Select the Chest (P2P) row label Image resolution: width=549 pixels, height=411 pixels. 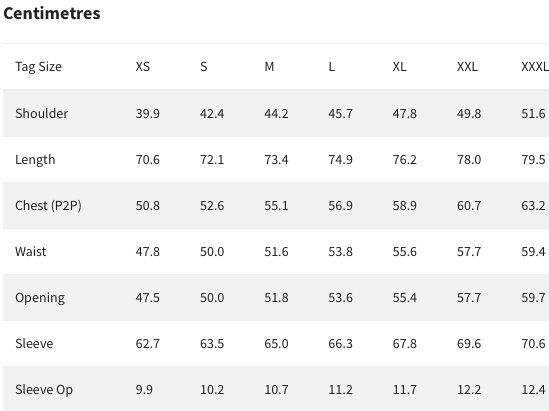pyautogui.click(x=48, y=206)
